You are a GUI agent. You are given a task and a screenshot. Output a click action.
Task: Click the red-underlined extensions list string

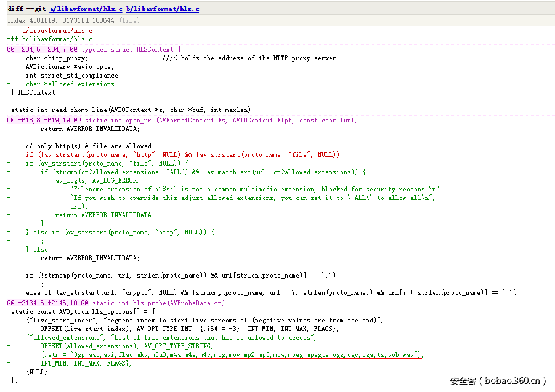click(x=231, y=355)
